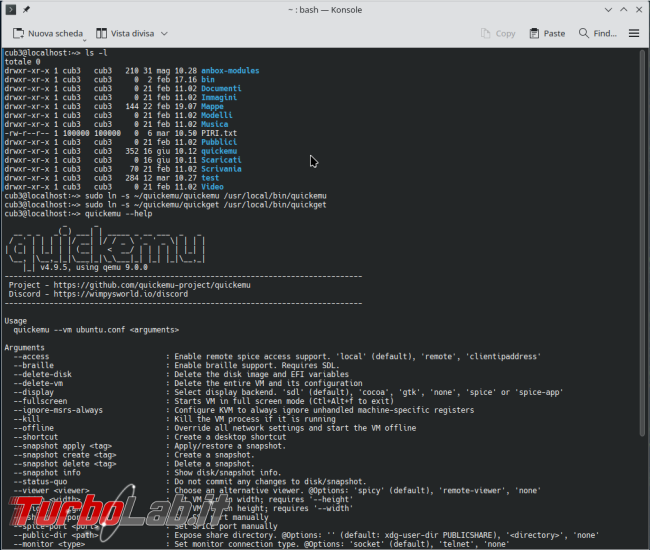Click the --fullscreen argument
This screenshot has width=650, height=550.
[x=40, y=401]
